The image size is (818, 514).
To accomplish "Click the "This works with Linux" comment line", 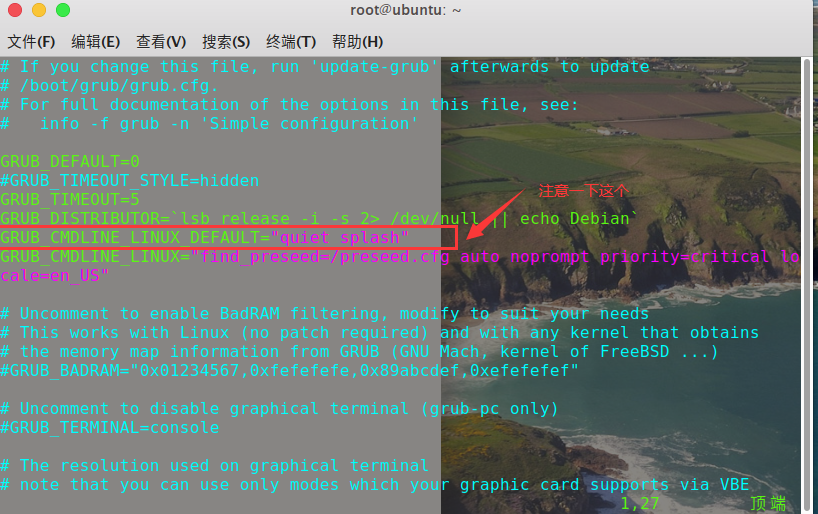I will (x=379, y=332).
